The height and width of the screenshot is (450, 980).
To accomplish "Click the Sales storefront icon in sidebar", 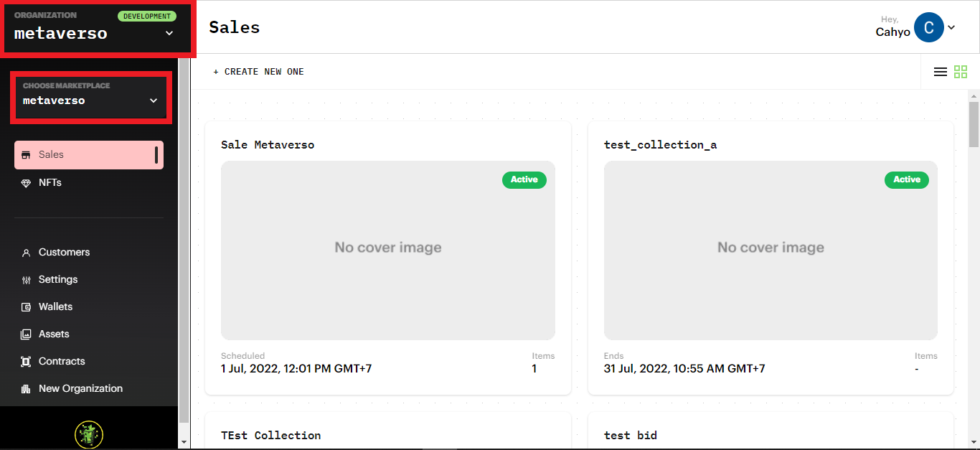I will [x=27, y=155].
